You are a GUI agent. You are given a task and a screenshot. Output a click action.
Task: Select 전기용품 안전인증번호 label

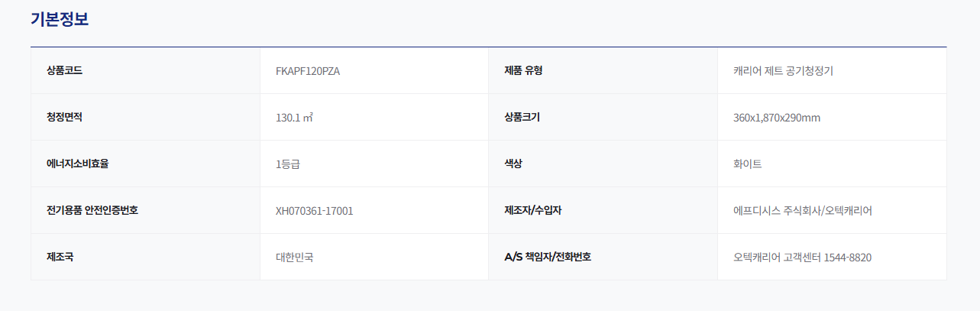tap(92, 210)
